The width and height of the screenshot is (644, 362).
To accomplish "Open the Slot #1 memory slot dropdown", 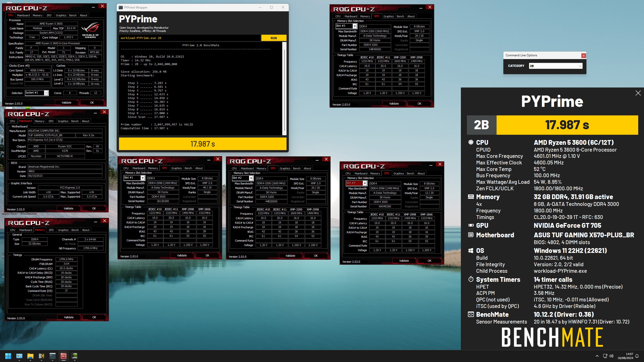I will click(x=143, y=178).
